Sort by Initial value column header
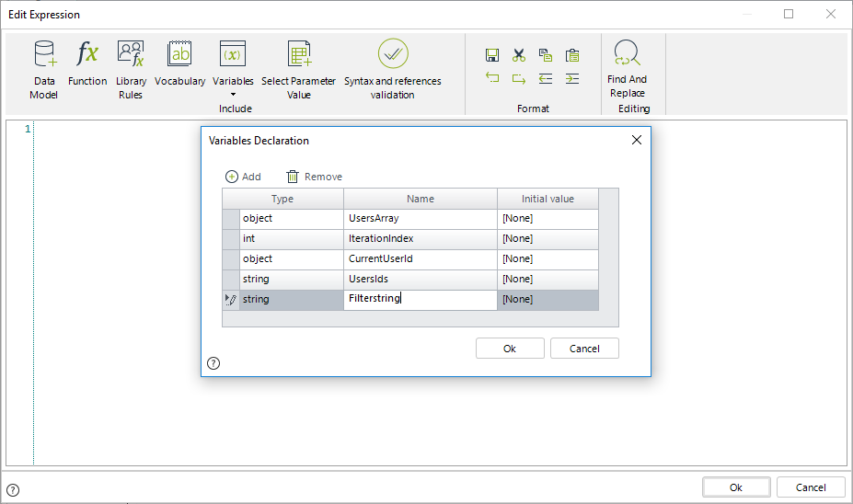The image size is (853, 504). pos(548,199)
